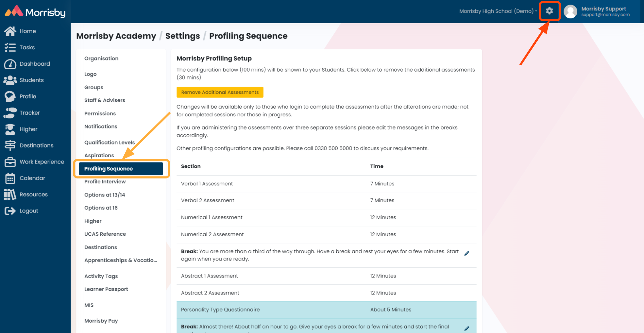
Task: Go to Home in the sidebar
Action: click(x=28, y=31)
